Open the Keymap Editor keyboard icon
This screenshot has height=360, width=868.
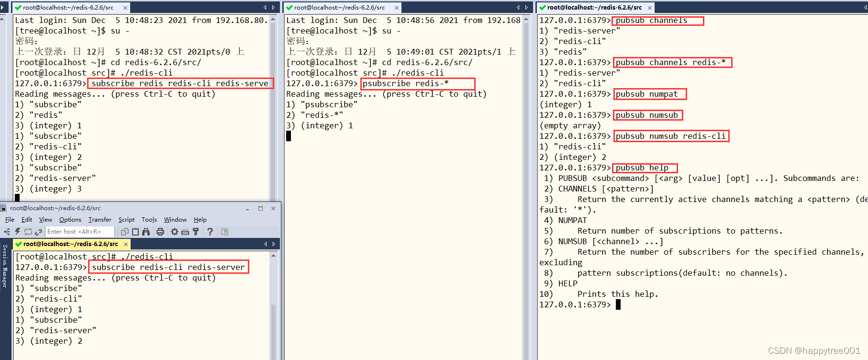185,232
